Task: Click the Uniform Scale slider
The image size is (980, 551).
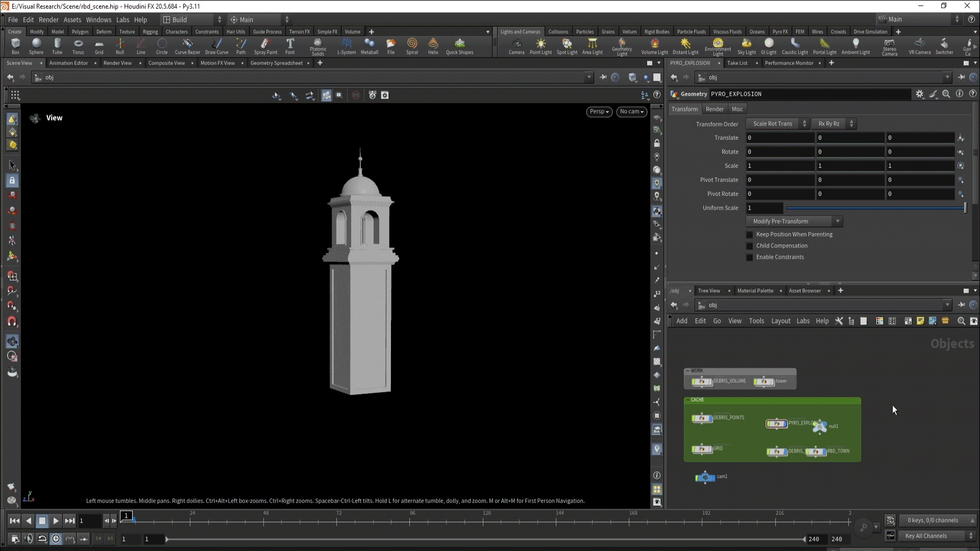Action: pyautogui.click(x=875, y=208)
